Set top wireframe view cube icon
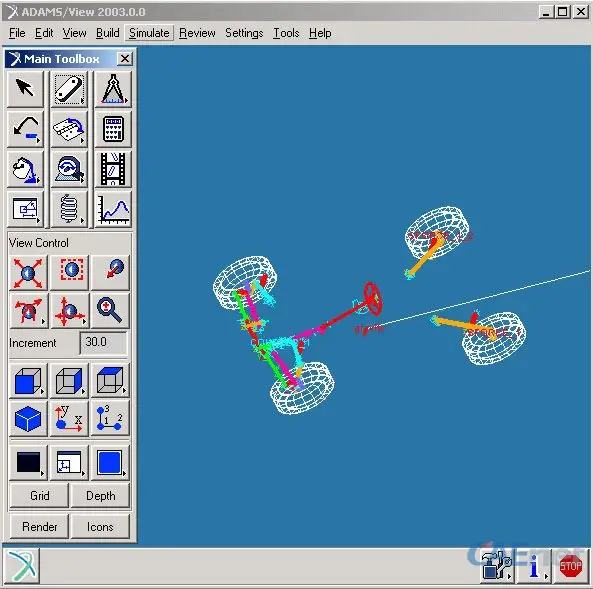Viewport: 593px width, 589px height. 110,381
